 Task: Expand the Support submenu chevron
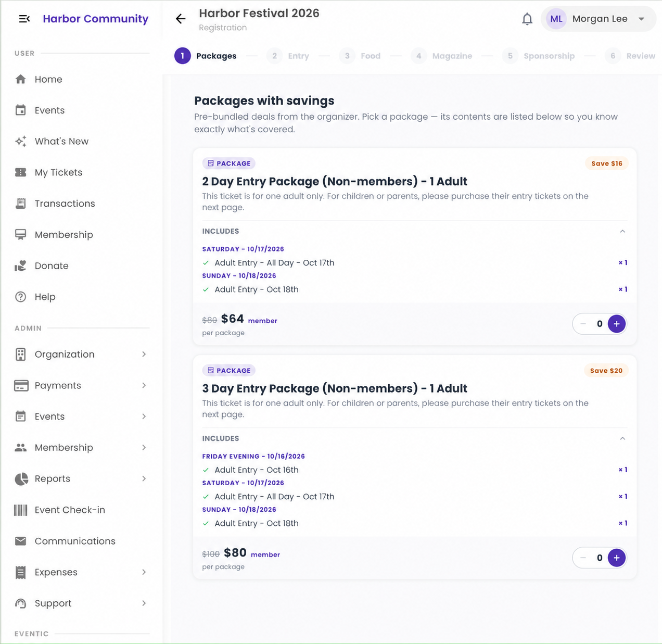point(144,603)
